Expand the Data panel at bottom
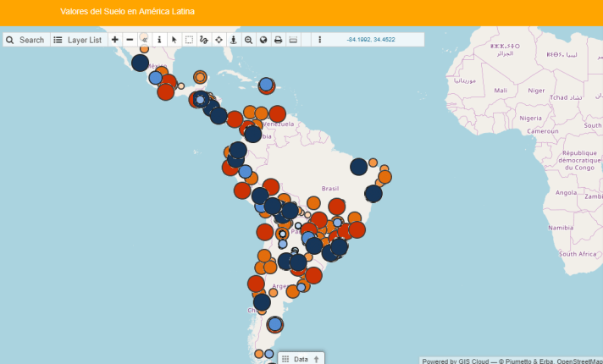This screenshot has height=364, width=603. point(301,359)
